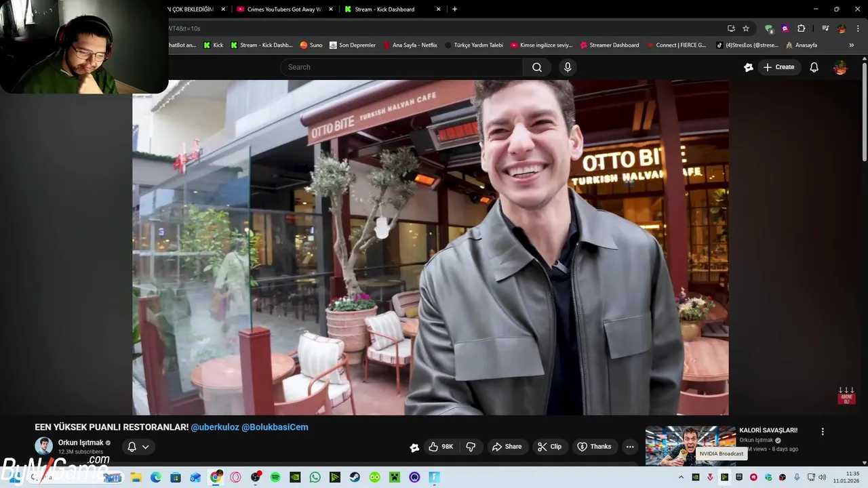The image size is (868, 488).
Task: Dislike the video
Action: (471, 447)
